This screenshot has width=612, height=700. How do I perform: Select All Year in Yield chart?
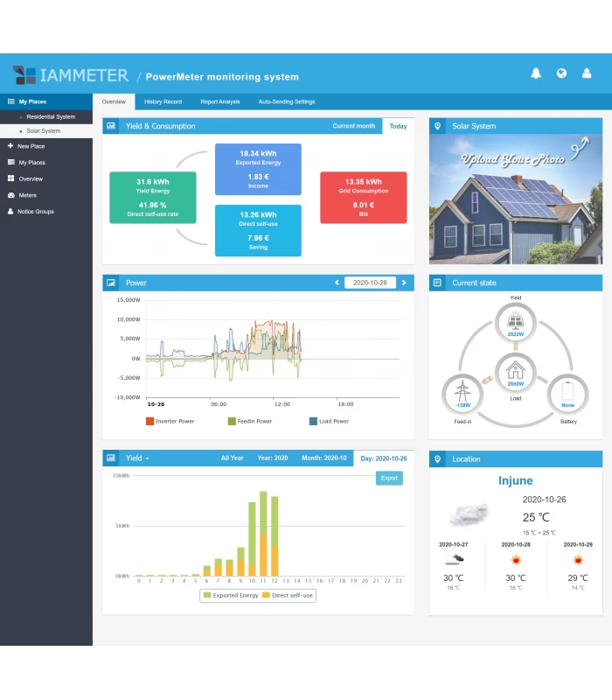point(232,458)
